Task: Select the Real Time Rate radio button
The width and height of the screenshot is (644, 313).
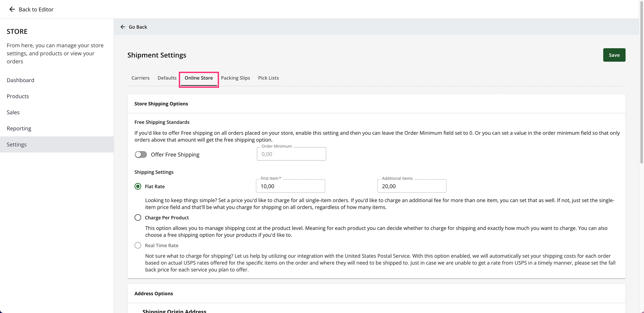Action: [138, 245]
